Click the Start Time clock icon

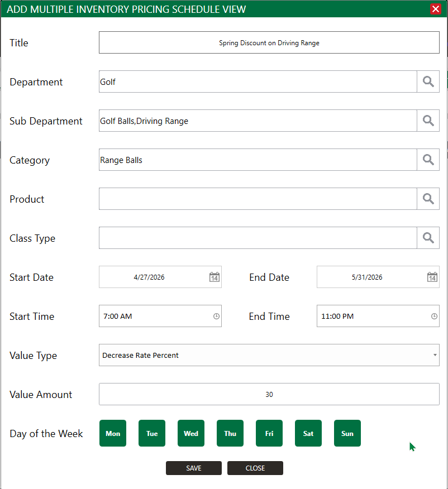(x=216, y=316)
